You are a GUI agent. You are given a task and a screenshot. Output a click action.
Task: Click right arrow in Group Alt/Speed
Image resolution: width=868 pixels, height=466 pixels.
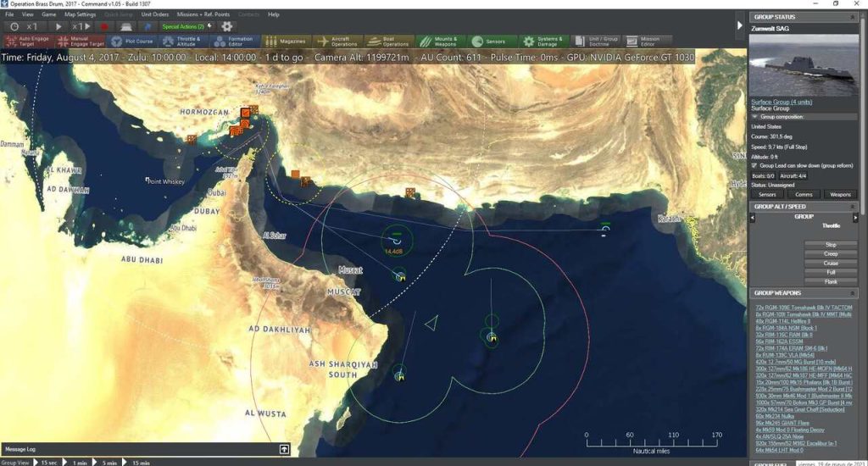[854, 218]
